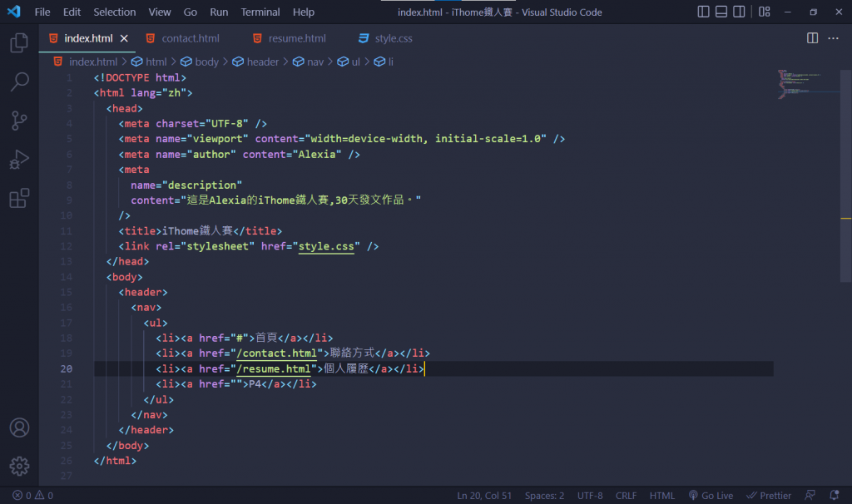
Task: Open the Manage gear icon
Action: [x=19, y=466]
